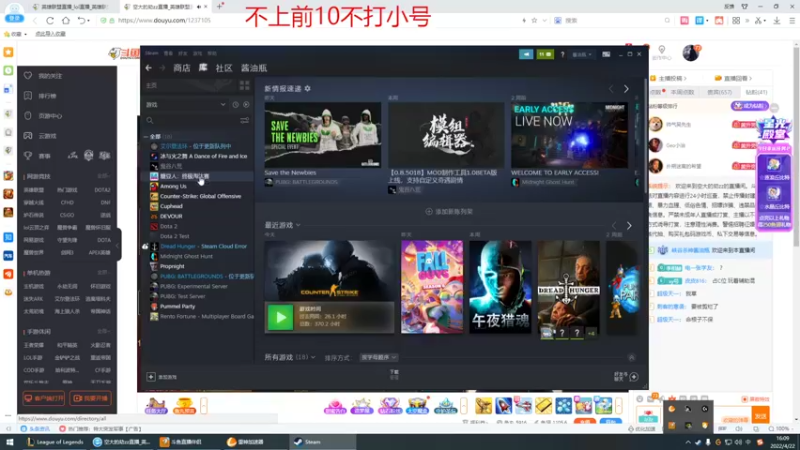Open 排行榜 in the Douyu sidebar
Image resolution: width=800 pixels, height=450 pixels.
tap(47, 96)
